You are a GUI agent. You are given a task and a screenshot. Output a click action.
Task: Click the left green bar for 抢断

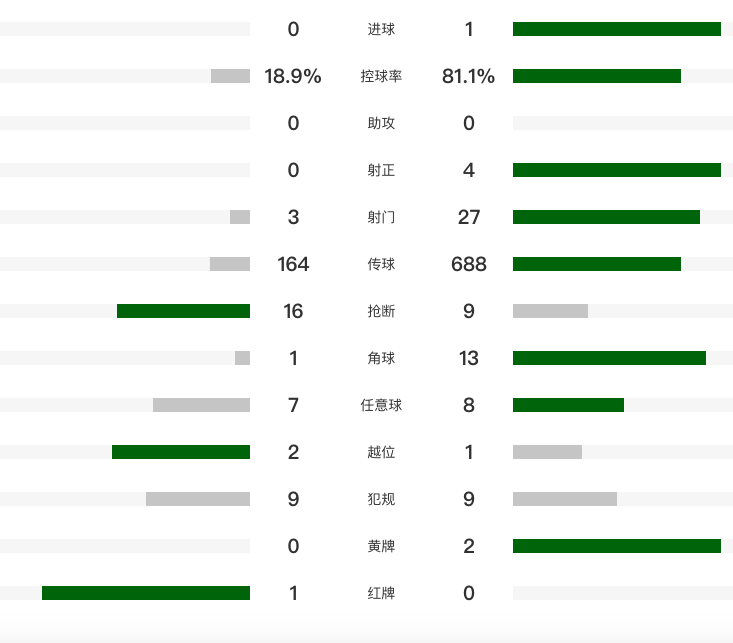click(183, 311)
